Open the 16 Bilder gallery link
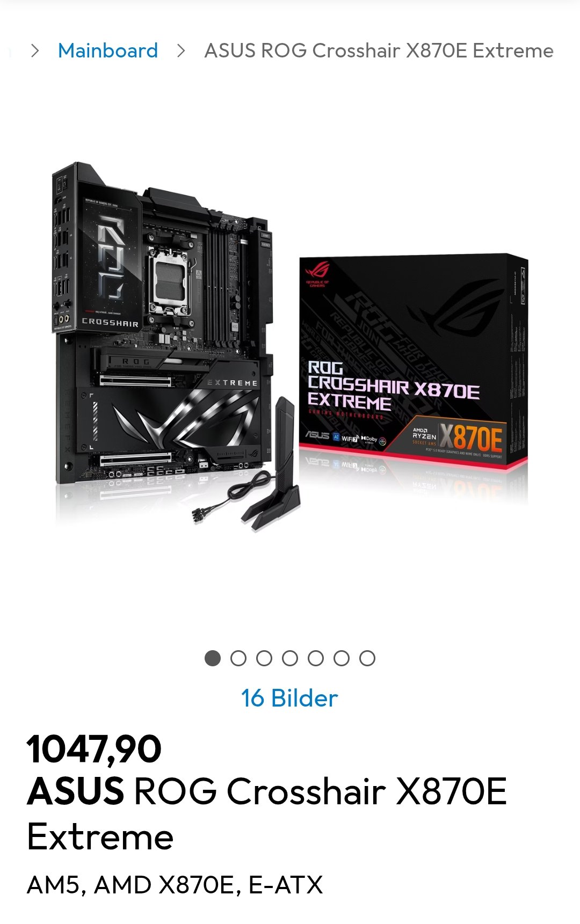Viewport: 580px width, 924px height. pyautogui.click(x=289, y=698)
